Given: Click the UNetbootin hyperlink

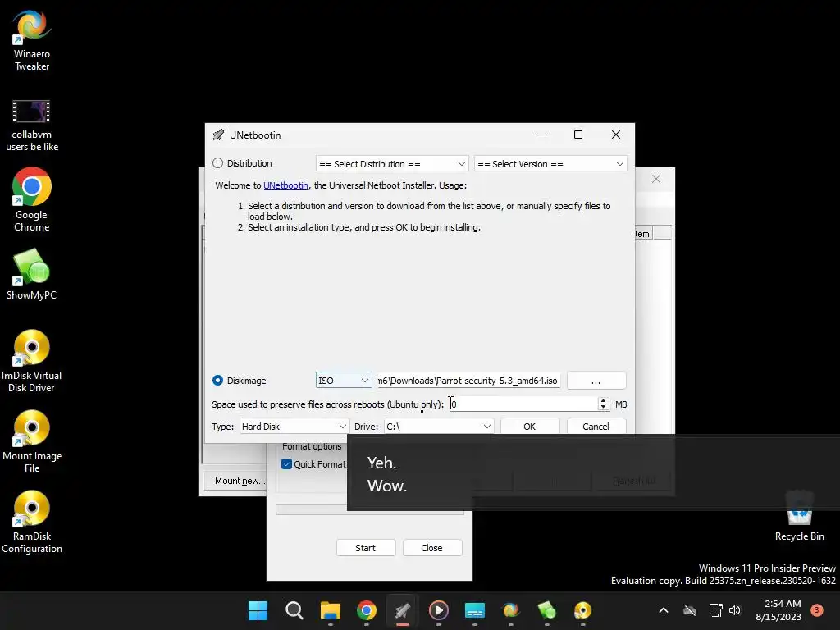Looking at the screenshot, I should point(285,185).
